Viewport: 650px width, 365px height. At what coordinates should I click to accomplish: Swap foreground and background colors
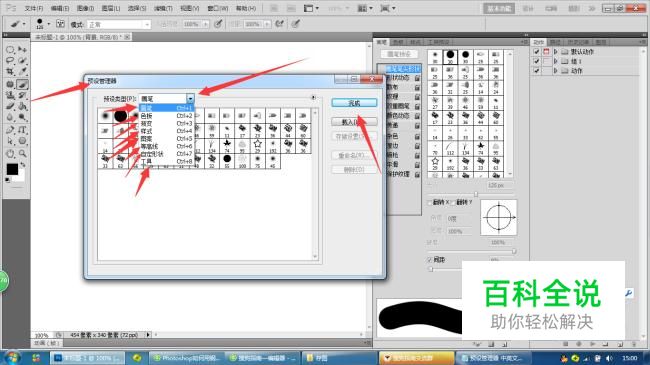pyautogui.click(x=23, y=165)
